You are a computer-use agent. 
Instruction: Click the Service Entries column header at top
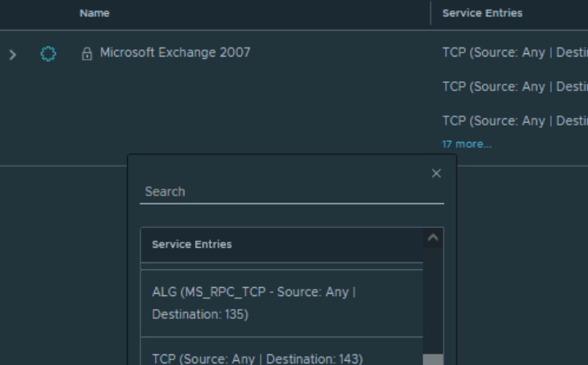pos(482,13)
